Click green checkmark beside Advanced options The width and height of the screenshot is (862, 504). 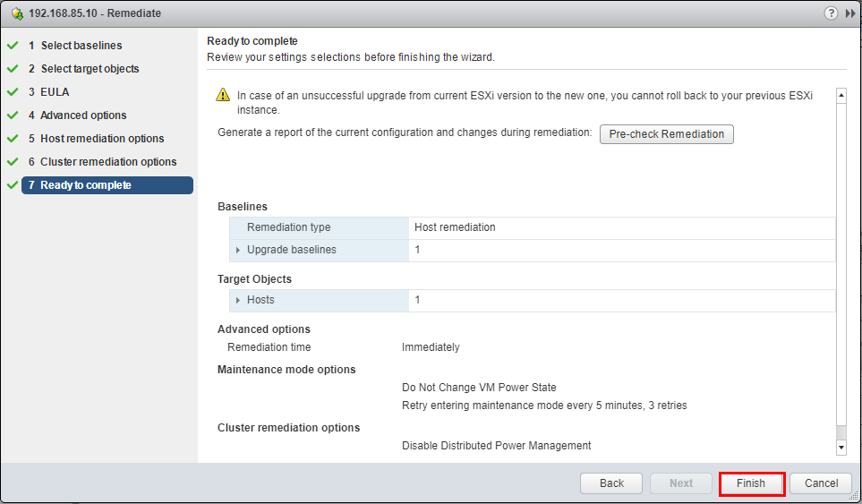(12, 115)
